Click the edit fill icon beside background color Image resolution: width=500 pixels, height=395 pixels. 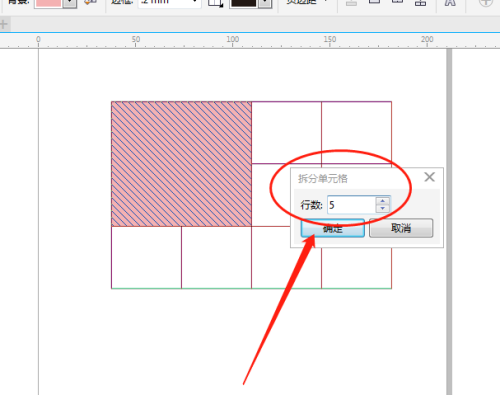[90, 3]
